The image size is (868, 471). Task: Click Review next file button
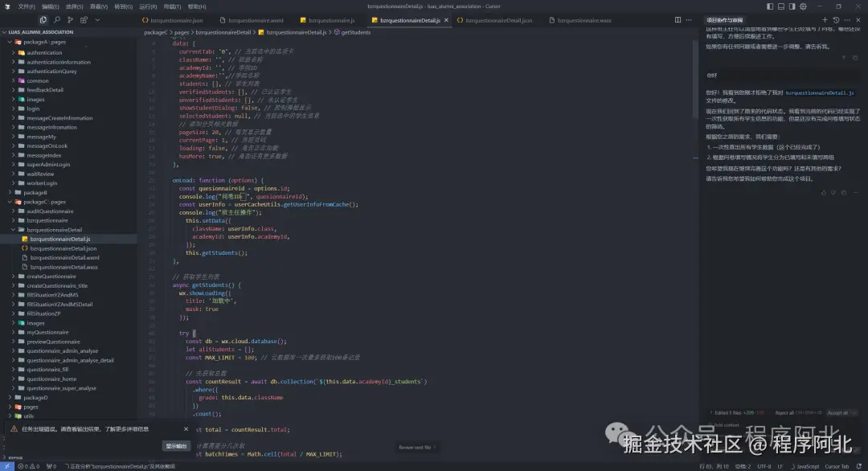coord(417,447)
